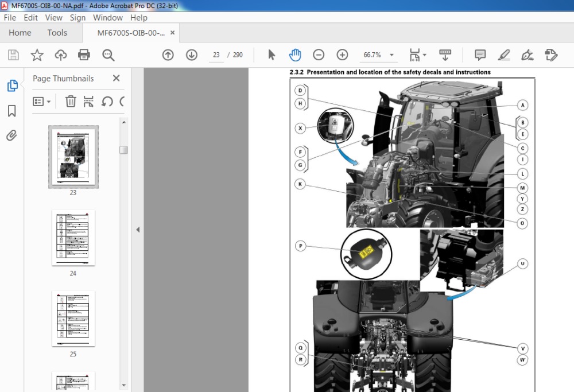
Task: Zoom out with the minus button
Action: point(319,55)
